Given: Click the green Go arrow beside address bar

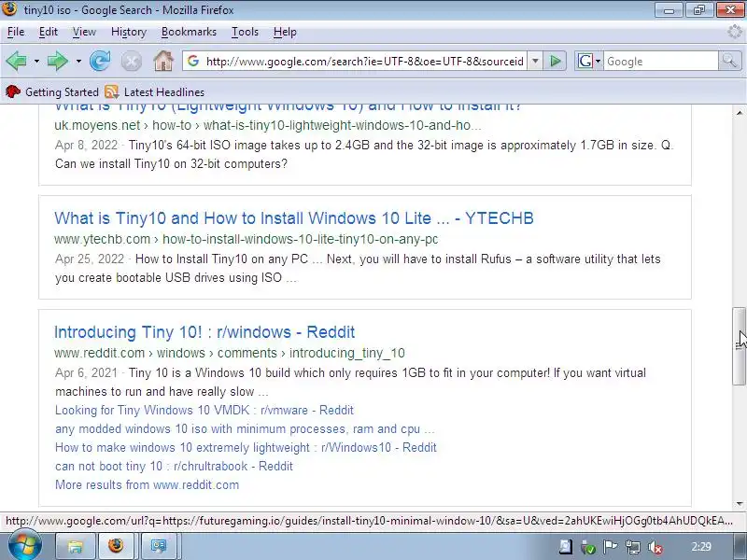Looking at the screenshot, I should (555, 61).
